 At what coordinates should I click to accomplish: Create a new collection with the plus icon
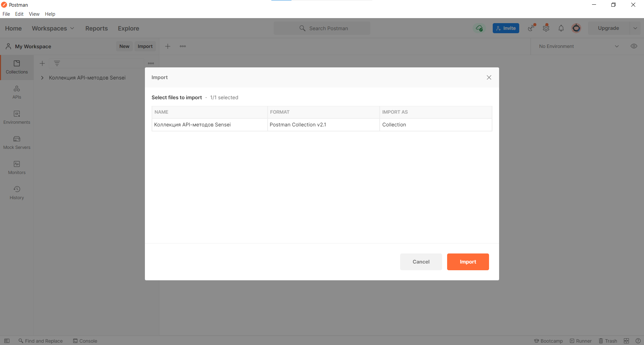pyautogui.click(x=42, y=63)
